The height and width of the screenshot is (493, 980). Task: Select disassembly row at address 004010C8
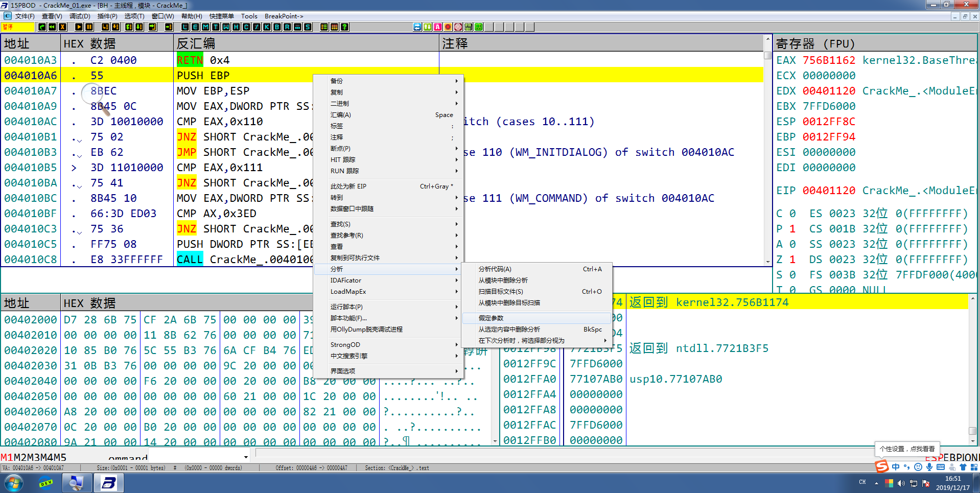tap(382, 260)
